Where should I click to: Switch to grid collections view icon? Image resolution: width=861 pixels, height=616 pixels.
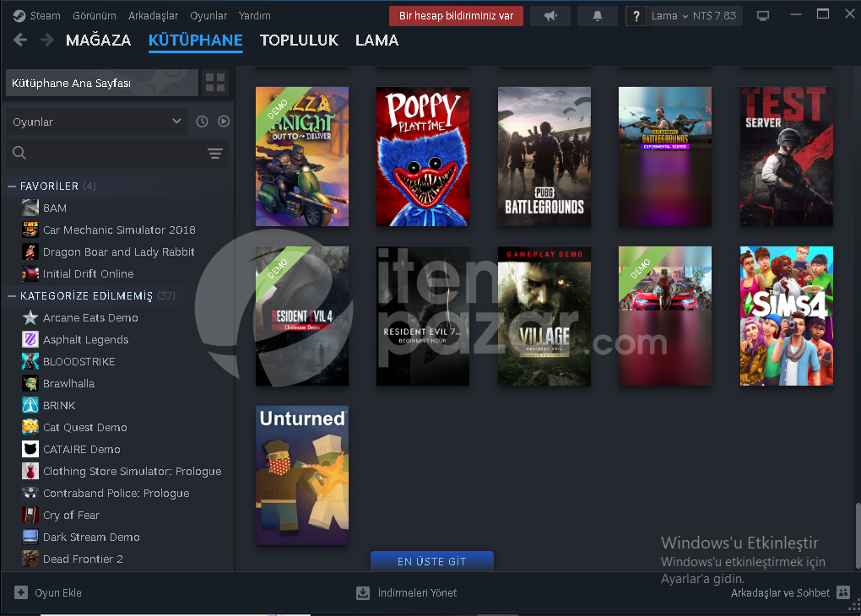tap(215, 83)
